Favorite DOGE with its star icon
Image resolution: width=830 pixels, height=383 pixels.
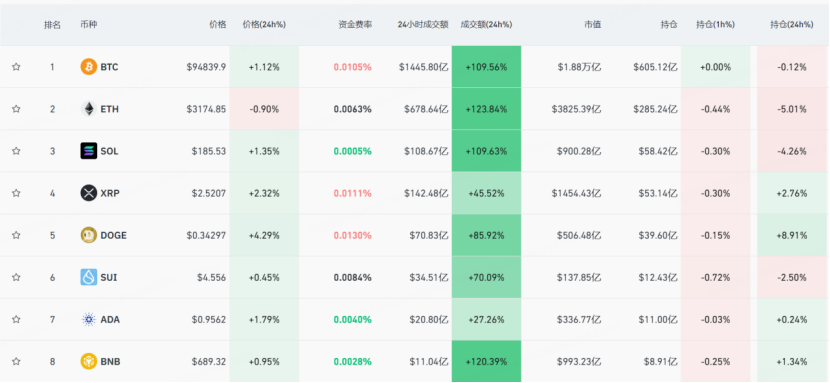pyautogui.click(x=16, y=235)
